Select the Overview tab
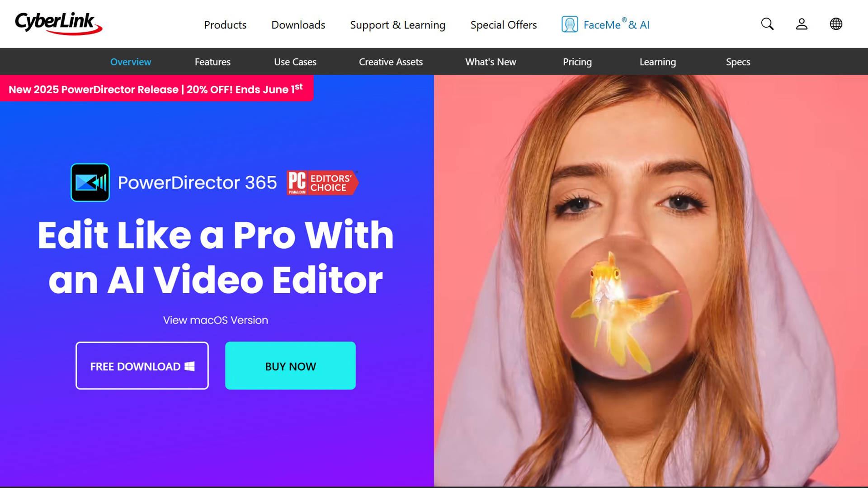 pos(131,62)
